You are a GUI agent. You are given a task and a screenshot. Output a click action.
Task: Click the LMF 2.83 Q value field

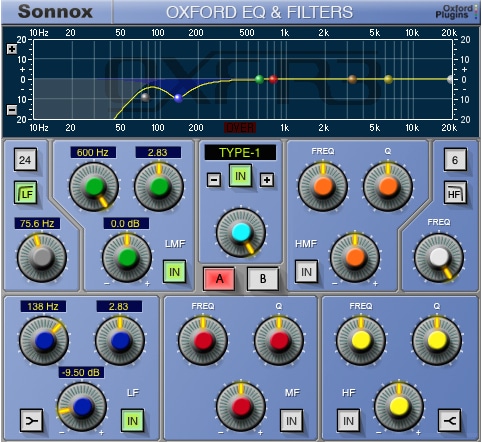(x=158, y=153)
